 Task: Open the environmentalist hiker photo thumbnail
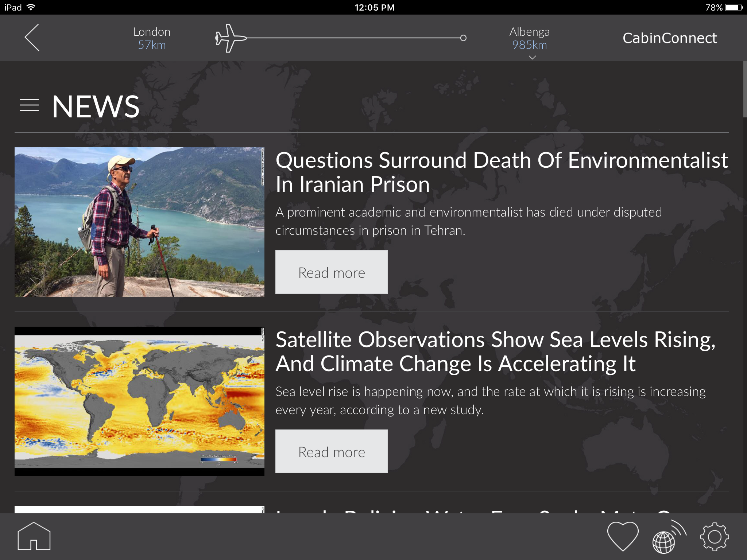(x=139, y=222)
